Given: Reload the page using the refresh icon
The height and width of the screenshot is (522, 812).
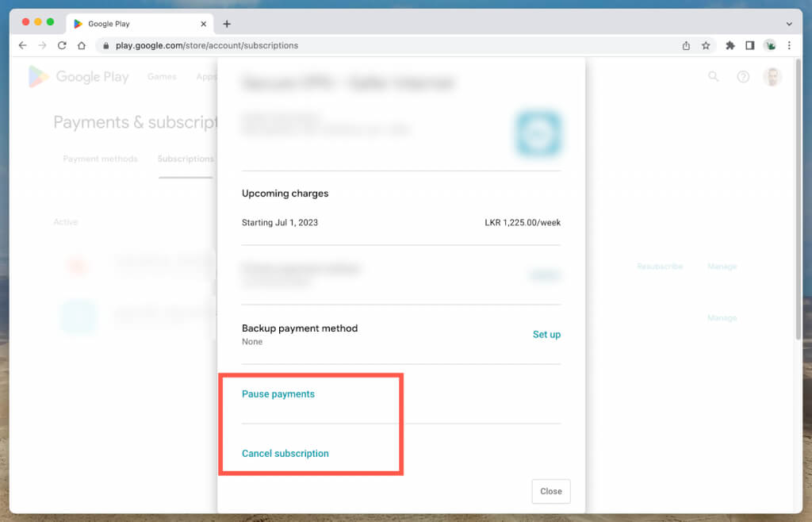Looking at the screenshot, I should tap(62, 45).
